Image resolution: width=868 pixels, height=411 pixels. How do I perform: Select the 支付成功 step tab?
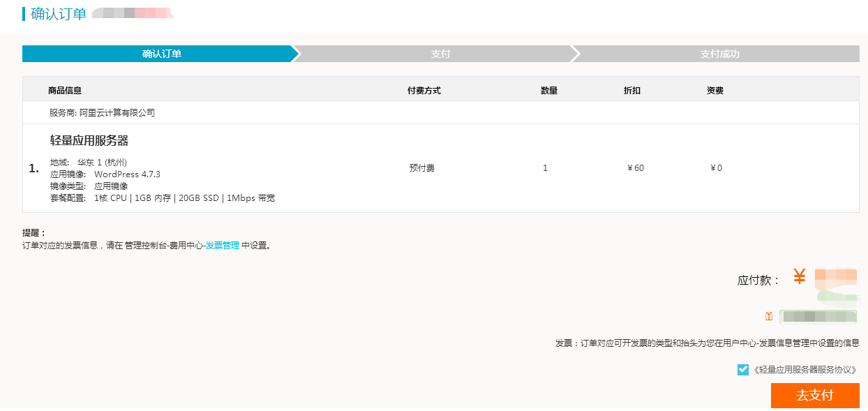719,54
